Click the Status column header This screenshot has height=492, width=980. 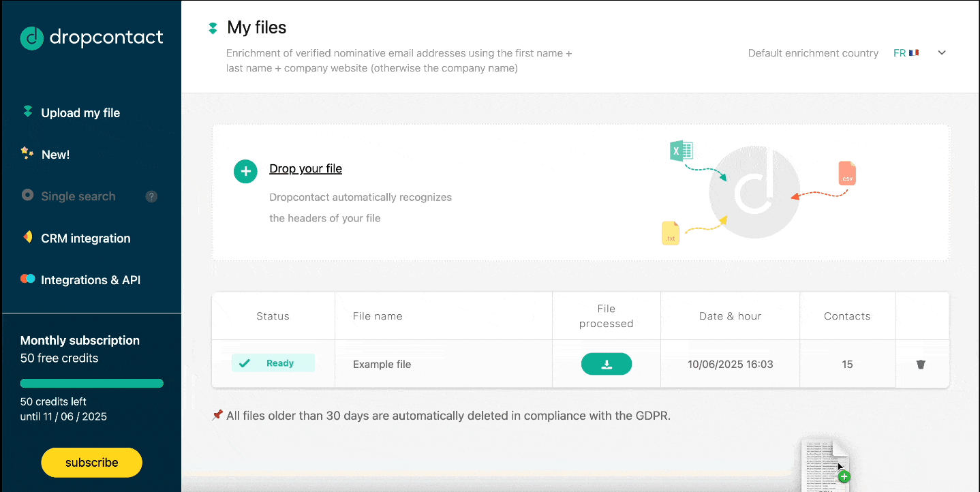pyautogui.click(x=273, y=316)
